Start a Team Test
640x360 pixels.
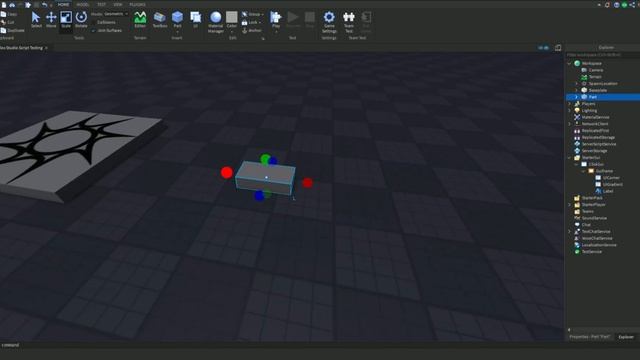[x=349, y=22]
